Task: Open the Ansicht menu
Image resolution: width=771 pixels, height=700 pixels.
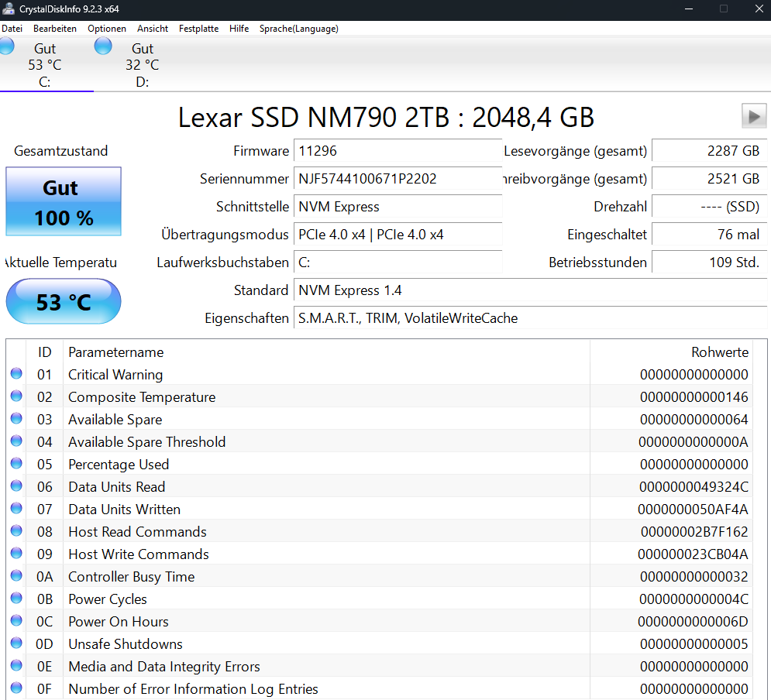Action: coord(153,29)
